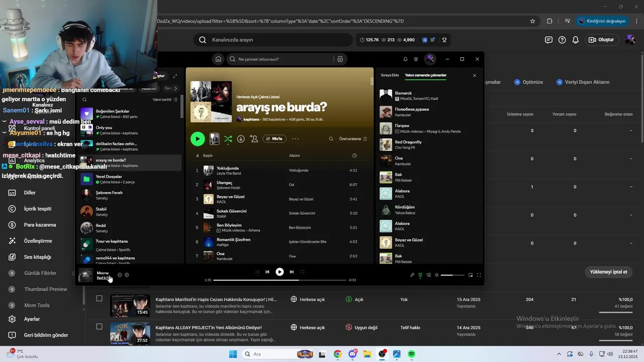Click Bismarck in recently played list
Viewport: 644px width, 362px height.
tap(428, 96)
